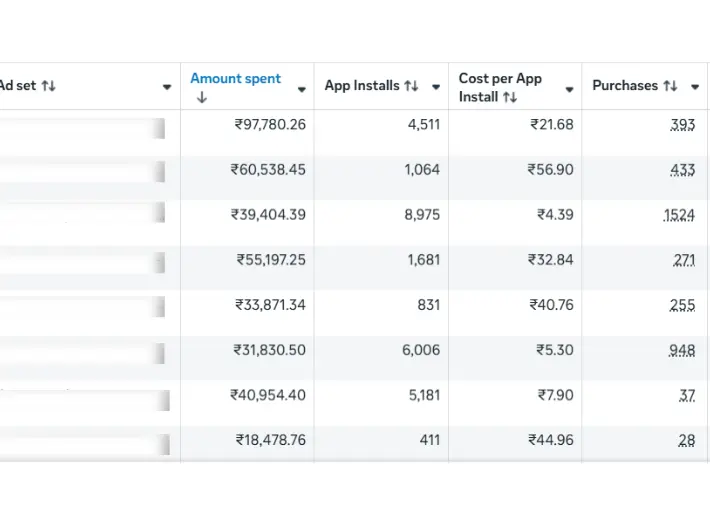Open the Purchases column dropdown caret
710x515 pixels.
coord(695,87)
